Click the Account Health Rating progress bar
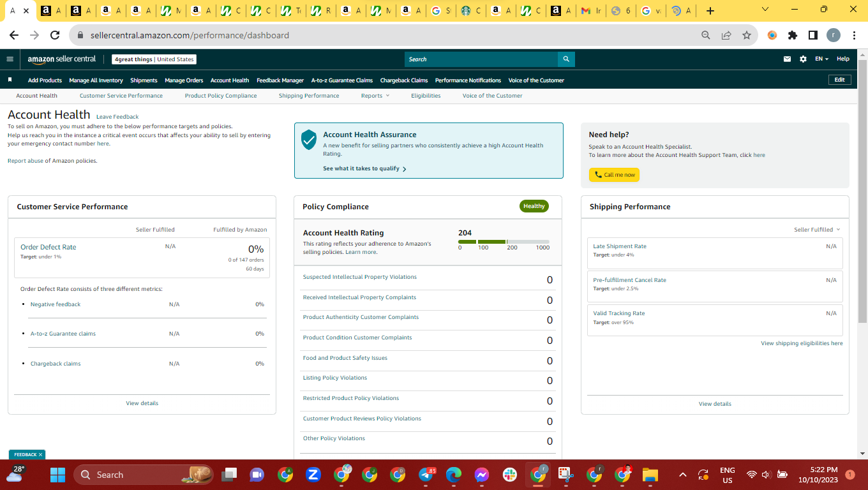Viewport: 868px width, 490px height. [504, 242]
